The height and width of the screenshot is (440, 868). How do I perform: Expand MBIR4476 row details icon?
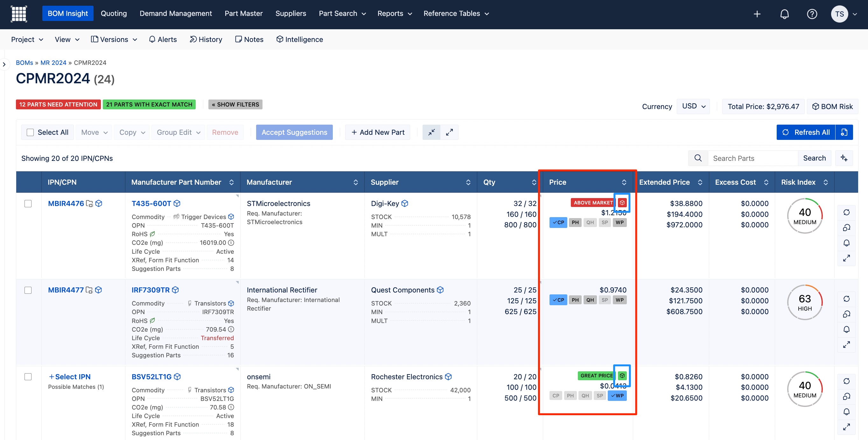[x=846, y=258]
